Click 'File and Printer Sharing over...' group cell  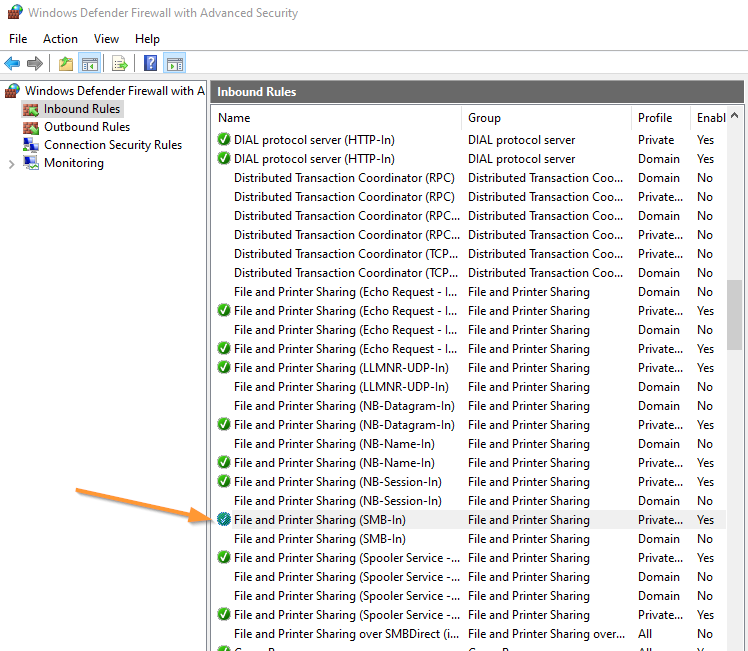click(x=546, y=634)
